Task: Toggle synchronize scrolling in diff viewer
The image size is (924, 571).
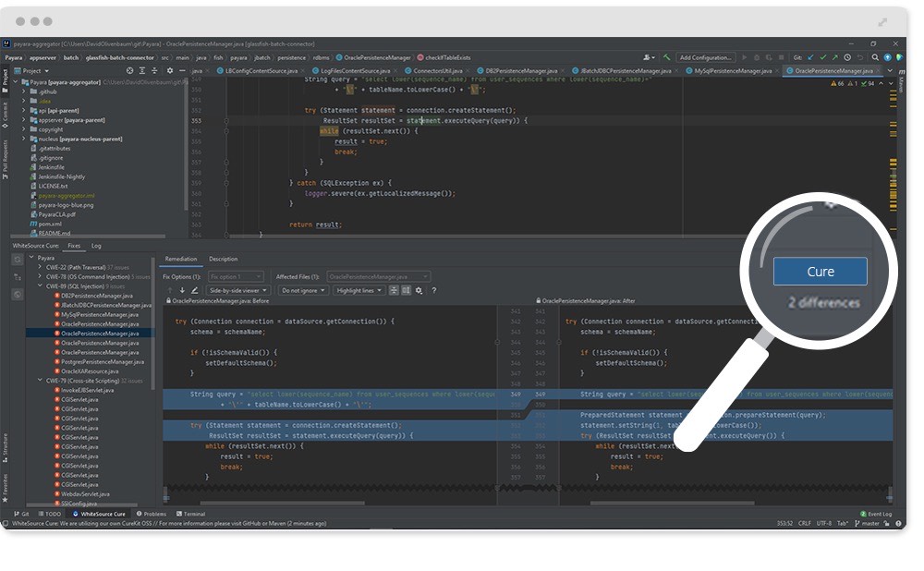Action: (x=406, y=290)
